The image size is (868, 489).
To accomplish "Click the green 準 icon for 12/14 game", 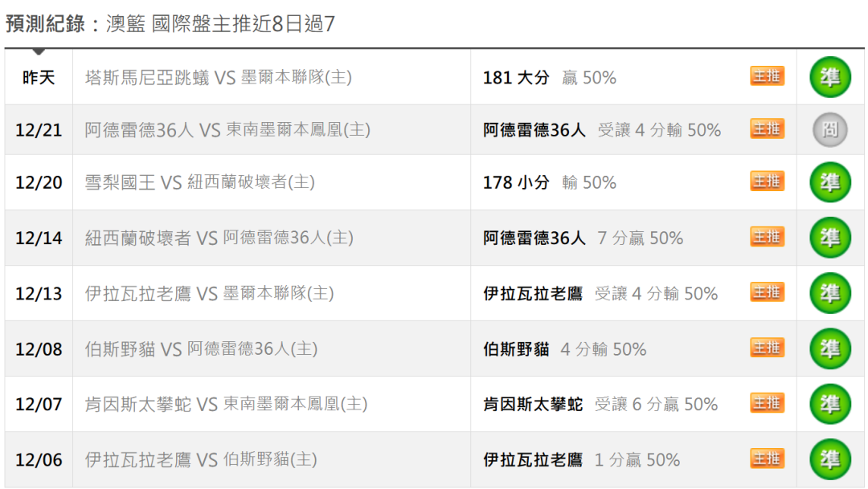I will pos(829,238).
